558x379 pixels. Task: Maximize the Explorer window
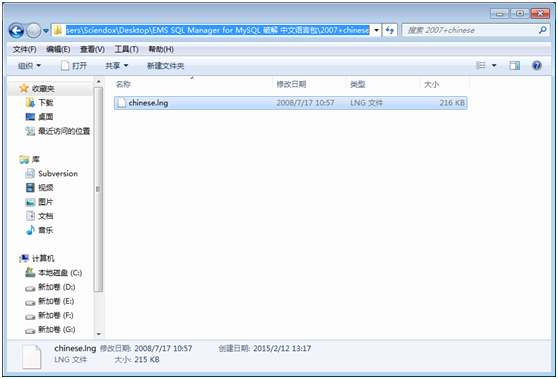click(x=520, y=14)
